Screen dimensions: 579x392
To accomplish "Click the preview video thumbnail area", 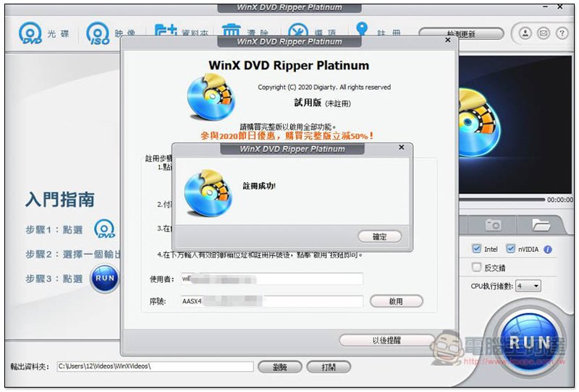I will click(x=515, y=125).
